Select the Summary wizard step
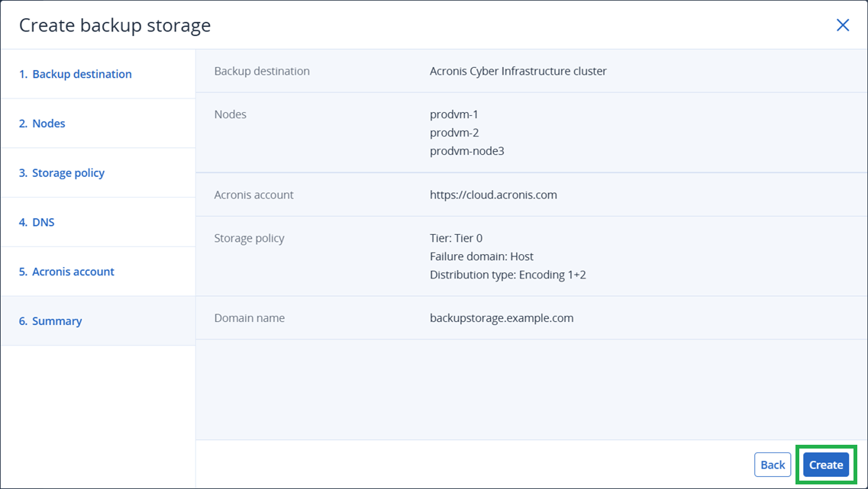 [50, 321]
